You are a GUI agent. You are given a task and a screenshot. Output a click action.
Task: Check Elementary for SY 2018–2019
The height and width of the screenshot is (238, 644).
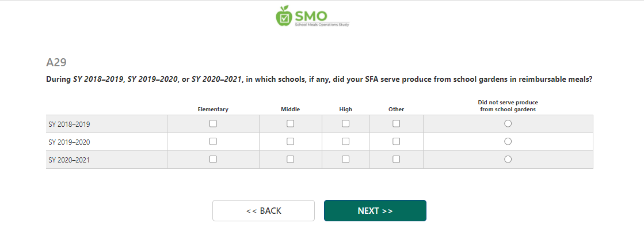213,123
